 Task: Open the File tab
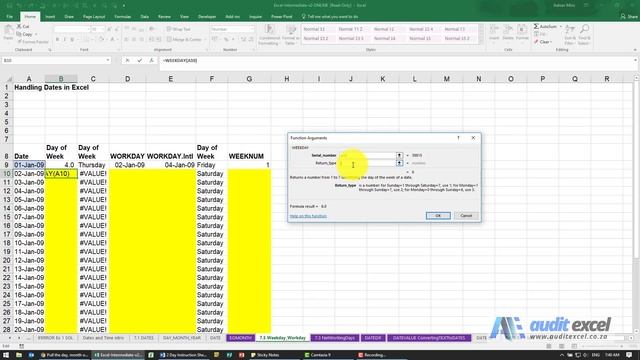9,17
